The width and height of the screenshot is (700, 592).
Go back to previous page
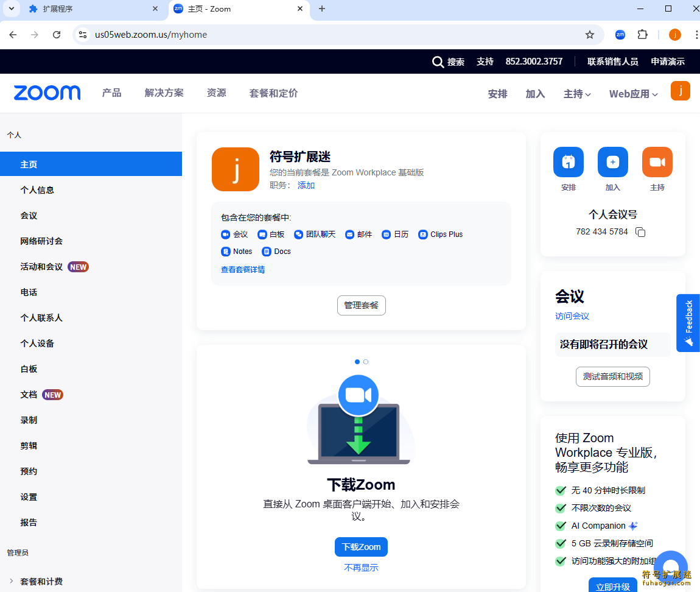point(13,34)
